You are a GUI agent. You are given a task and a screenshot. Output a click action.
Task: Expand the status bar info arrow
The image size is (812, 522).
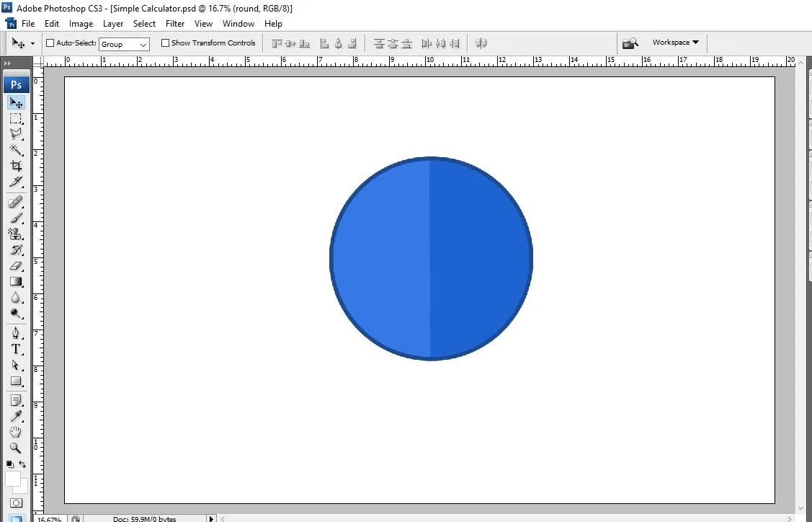(x=211, y=518)
